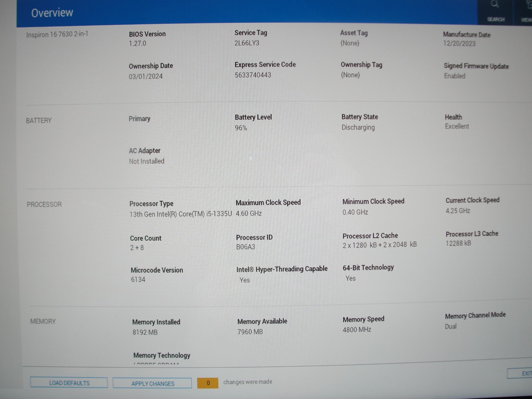Select 64-Bit Technology value Yes
The height and width of the screenshot is (399, 532).
350,279
